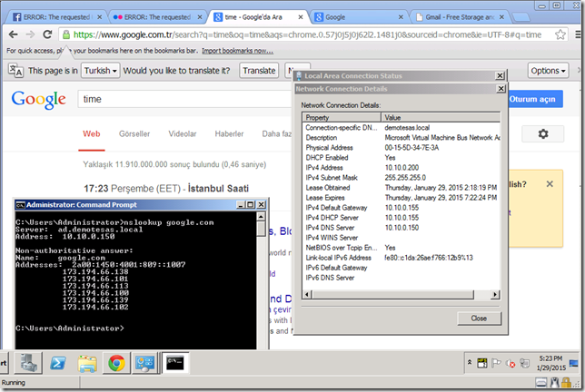The width and height of the screenshot is (585, 392).
Task: Close the Network Connection Details dialog
Action: point(501,89)
